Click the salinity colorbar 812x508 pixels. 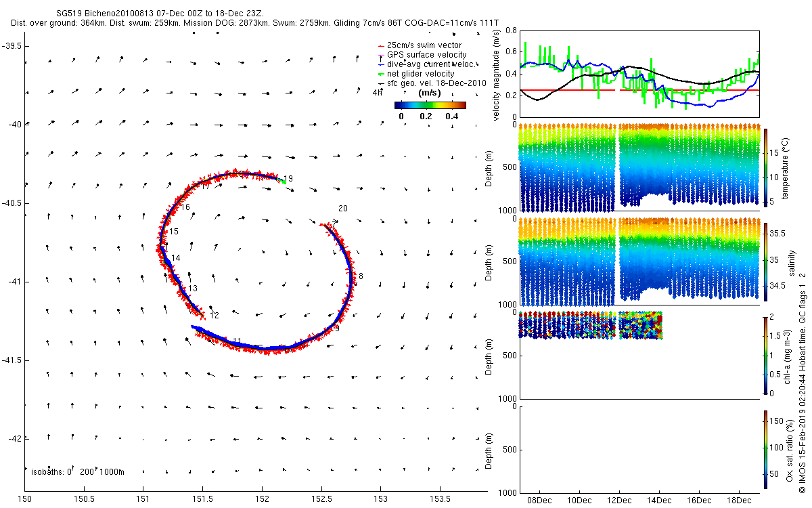[x=765, y=261]
